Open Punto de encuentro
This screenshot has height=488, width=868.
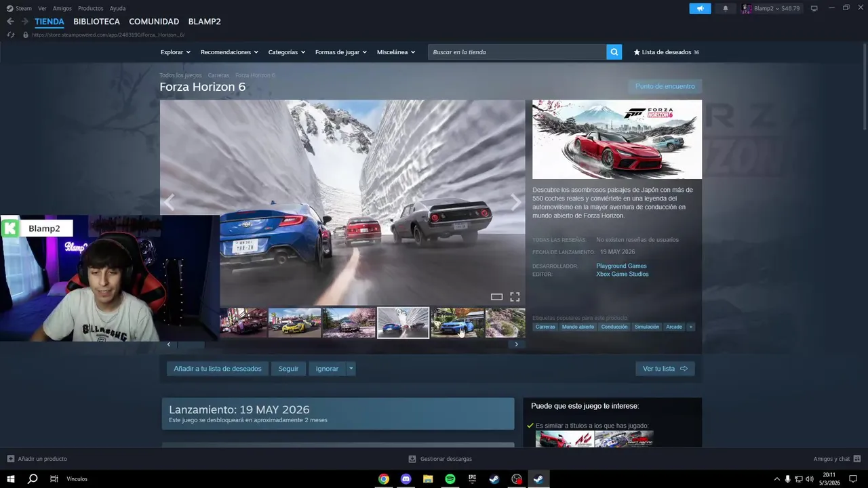[x=665, y=86]
